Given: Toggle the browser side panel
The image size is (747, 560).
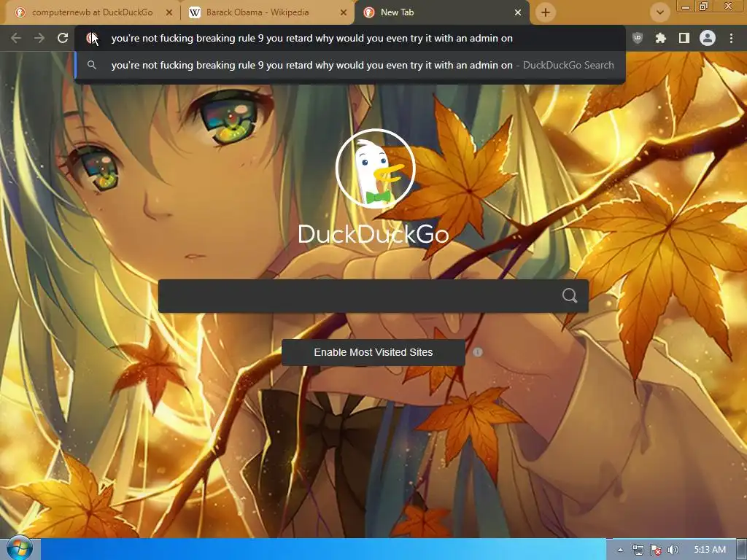Looking at the screenshot, I should click(684, 38).
